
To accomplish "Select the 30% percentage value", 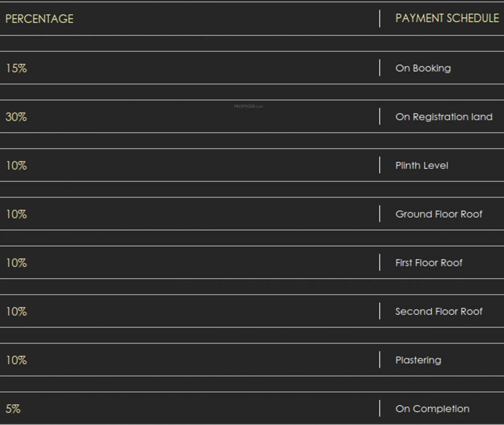I will click(17, 117).
